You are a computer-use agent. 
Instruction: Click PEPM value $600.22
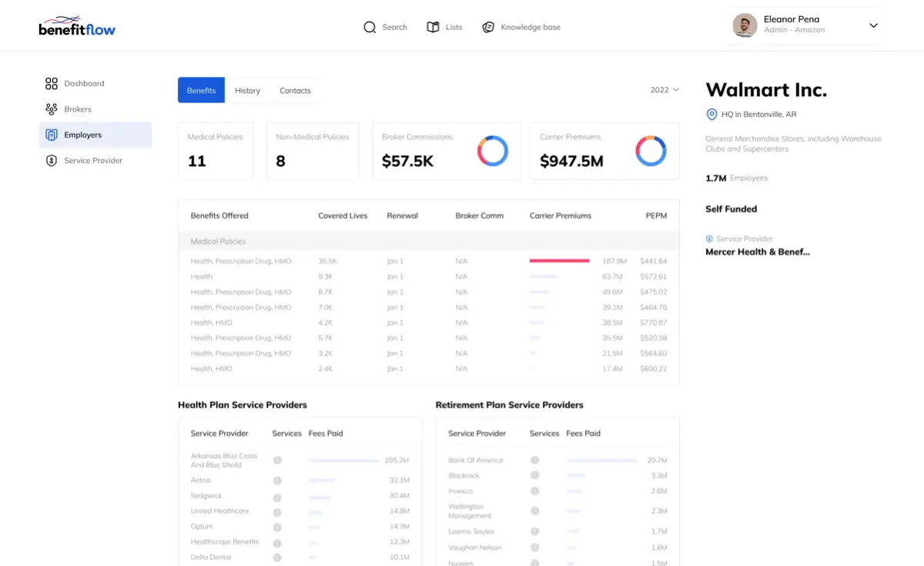coord(653,369)
